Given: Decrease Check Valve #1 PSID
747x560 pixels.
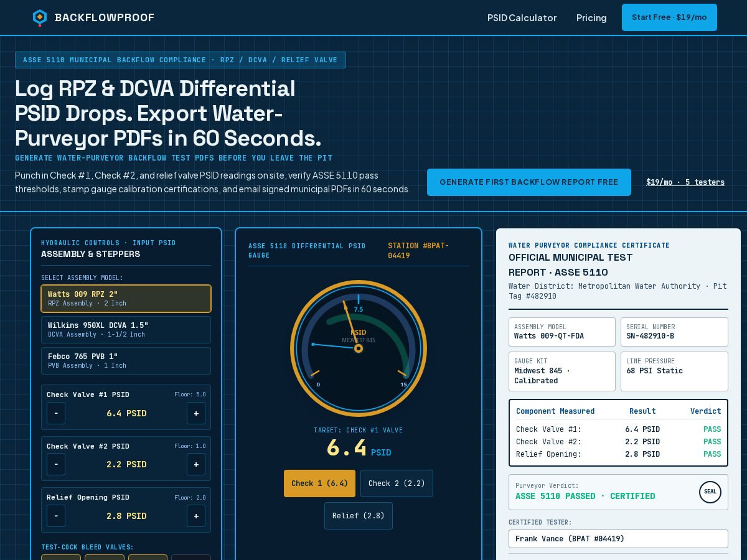Looking at the screenshot, I should click(x=56, y=413).
